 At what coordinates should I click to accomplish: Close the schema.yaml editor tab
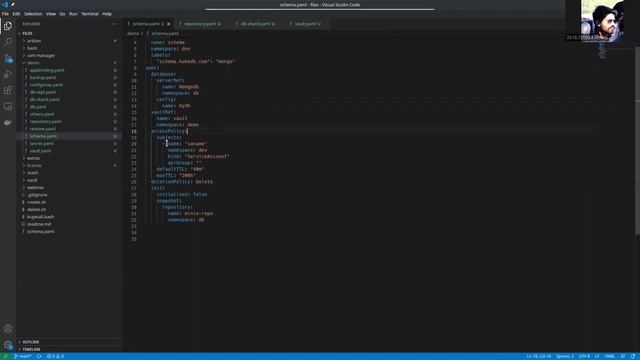tap(169, 24)
